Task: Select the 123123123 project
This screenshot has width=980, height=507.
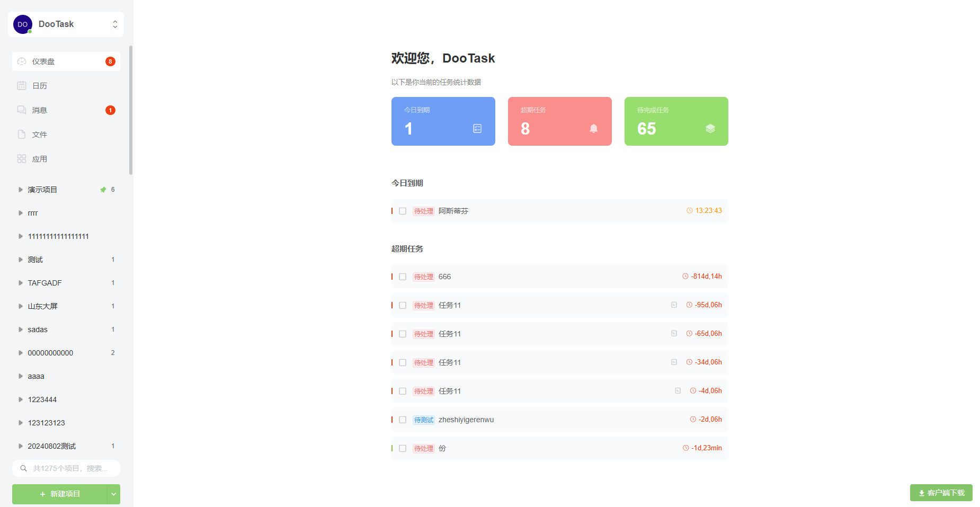Action: pyautogui.click(x=66, y=423)
